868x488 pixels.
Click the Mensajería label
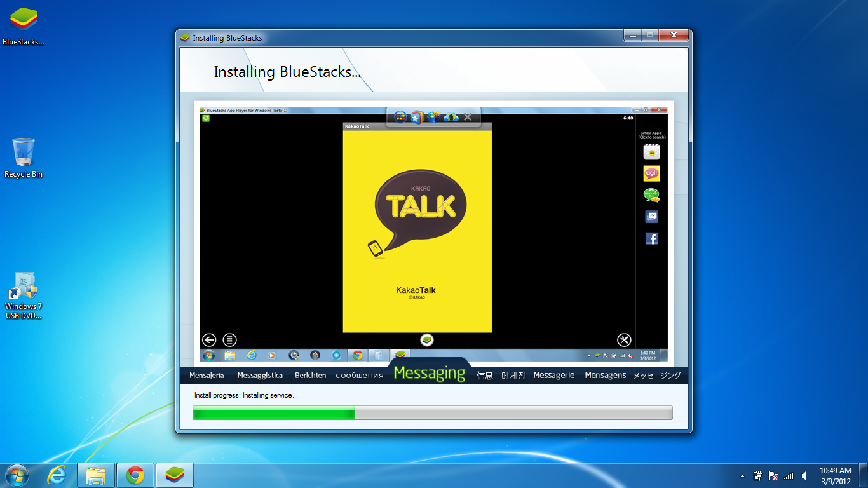207,376
